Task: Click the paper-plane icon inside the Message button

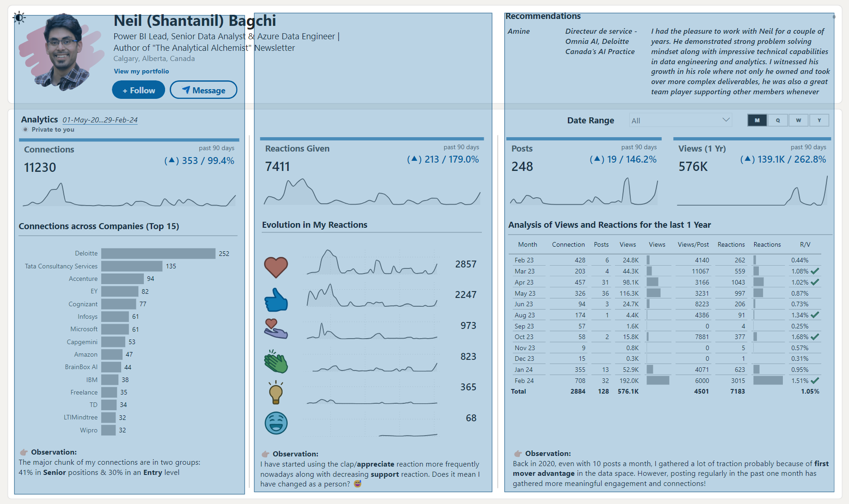Action: [187, 90]
